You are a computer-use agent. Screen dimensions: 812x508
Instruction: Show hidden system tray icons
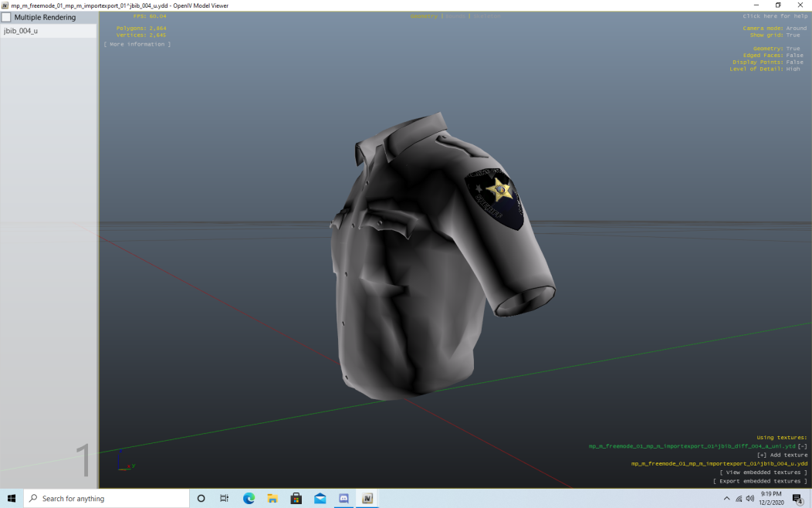click(x=726, y=499)
